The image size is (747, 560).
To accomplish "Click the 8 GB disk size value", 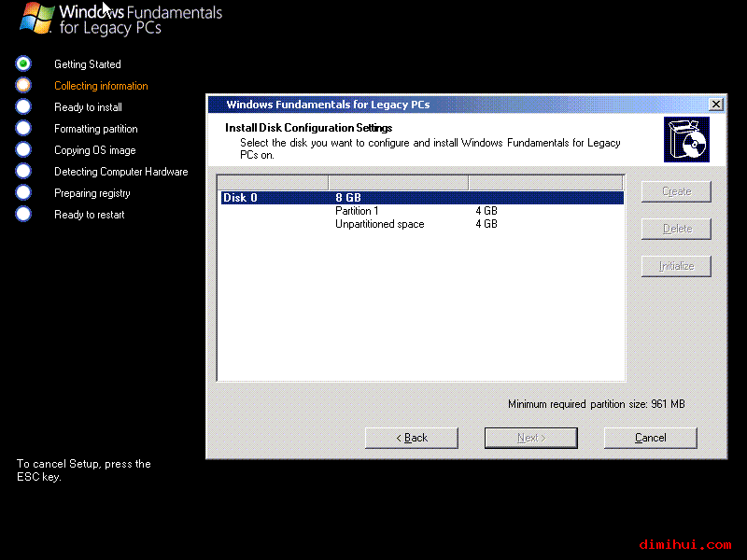I will point(348,198).
